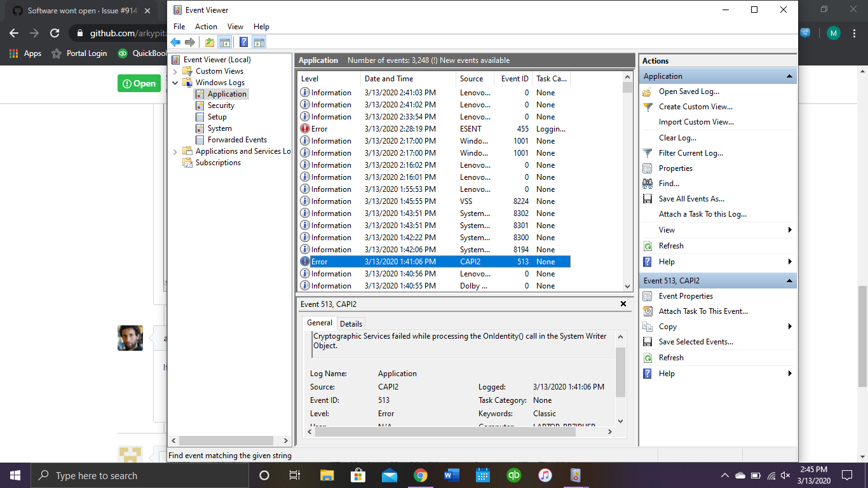Open the View submenu arrow in Actions
This screenshot has height=488, width=868.
(x=790, y=230)
